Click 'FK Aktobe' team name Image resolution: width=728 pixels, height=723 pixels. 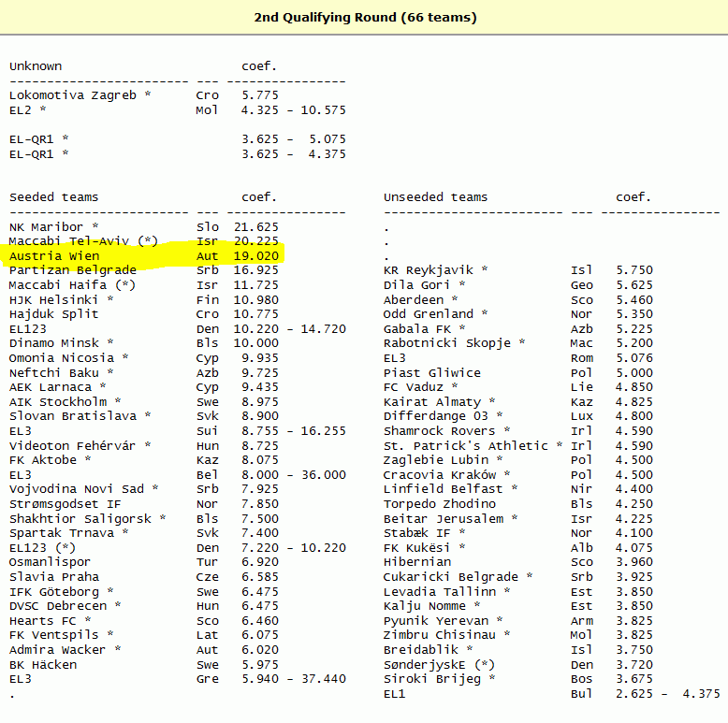click(x=43, y=460)
